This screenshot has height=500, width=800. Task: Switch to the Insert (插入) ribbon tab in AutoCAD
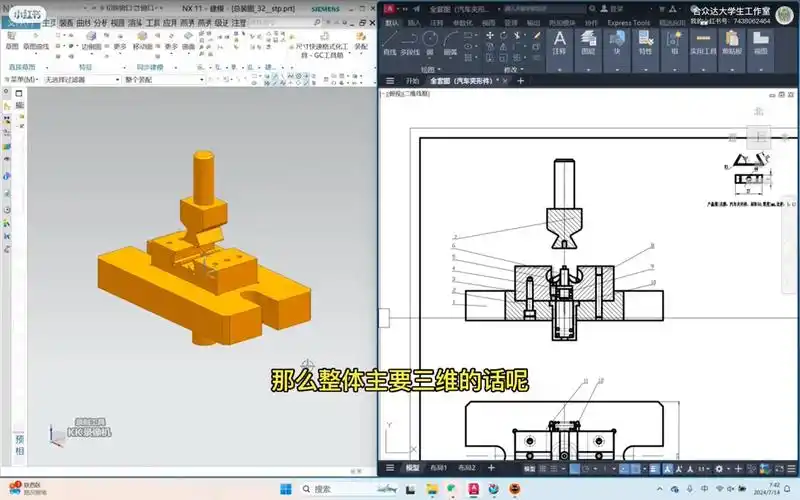(x=414, y=23)
